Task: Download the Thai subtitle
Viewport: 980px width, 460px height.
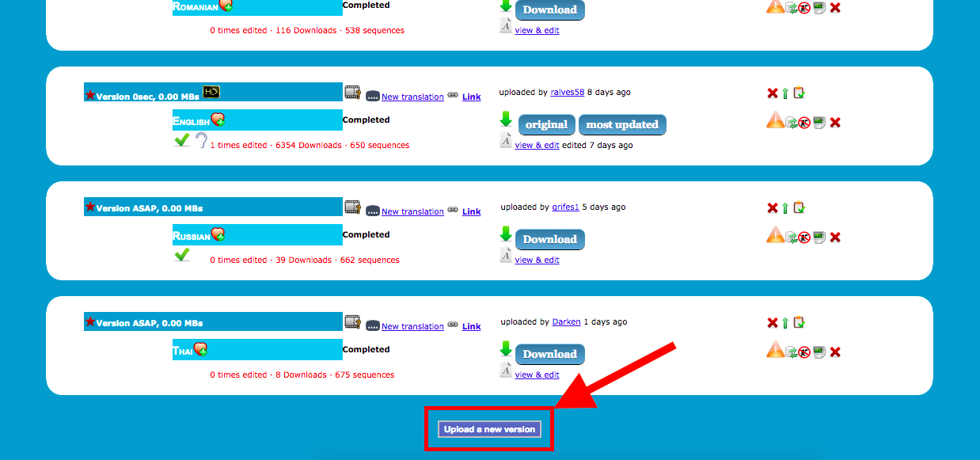Action: tap(549, 354)
